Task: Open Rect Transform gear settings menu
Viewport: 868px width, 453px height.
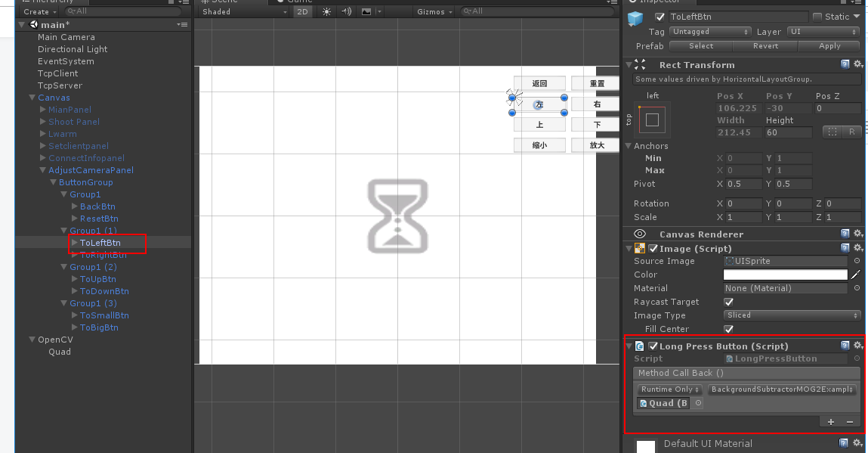Action: [858, 64]
